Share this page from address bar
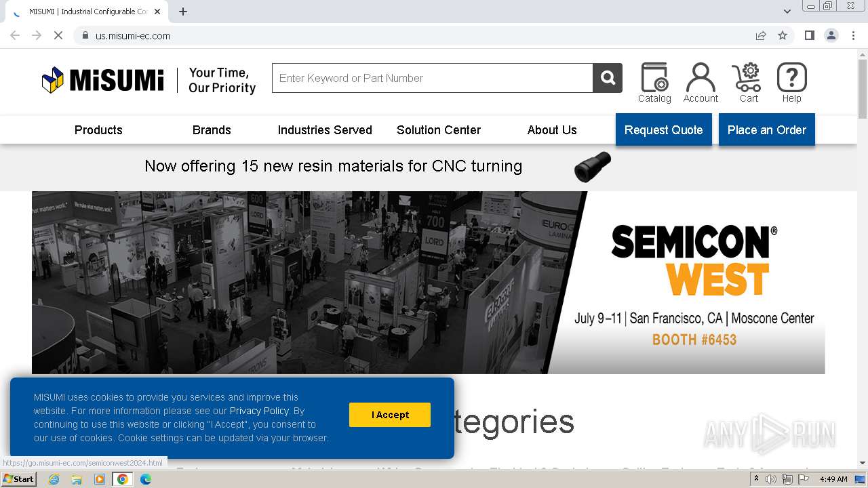Screen dimensions: 868x488 [x=761, y=35]
